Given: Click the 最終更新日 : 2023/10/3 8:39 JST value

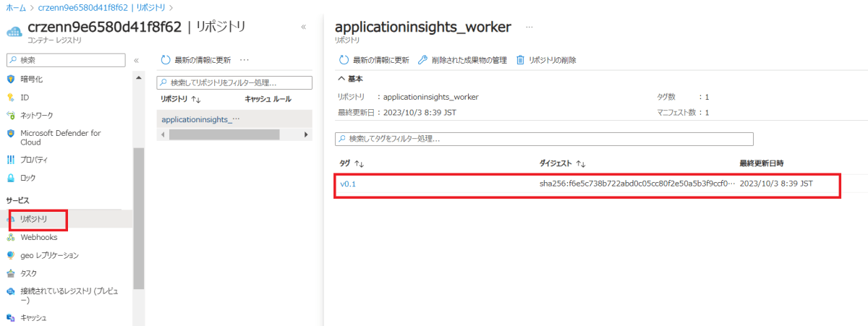Looking at the screenshot, I should coord(420,112).
